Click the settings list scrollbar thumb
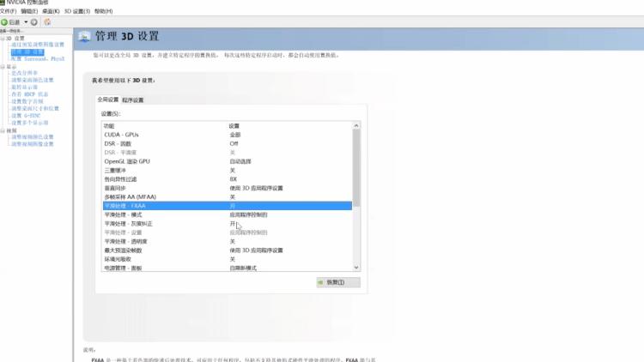Viewport: 644px width, 362px height. coord(356,168)
